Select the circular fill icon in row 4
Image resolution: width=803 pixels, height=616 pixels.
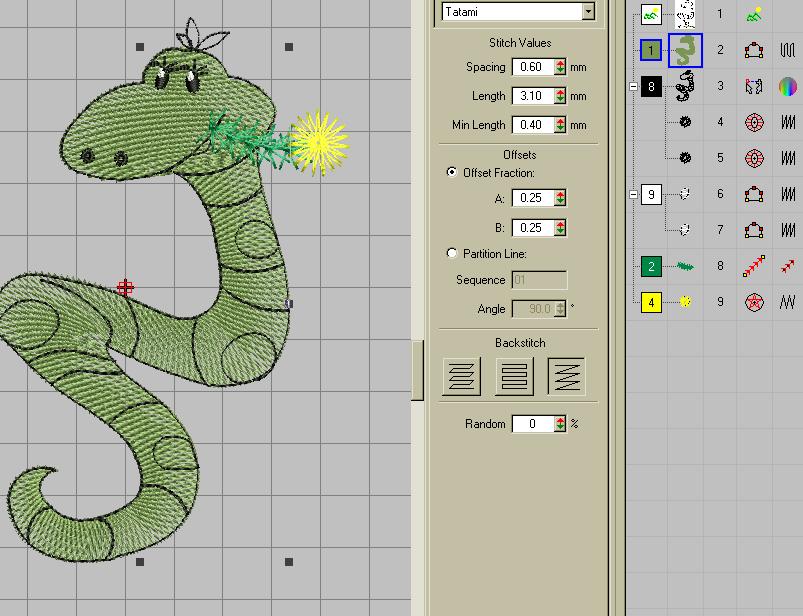point(754,123)
